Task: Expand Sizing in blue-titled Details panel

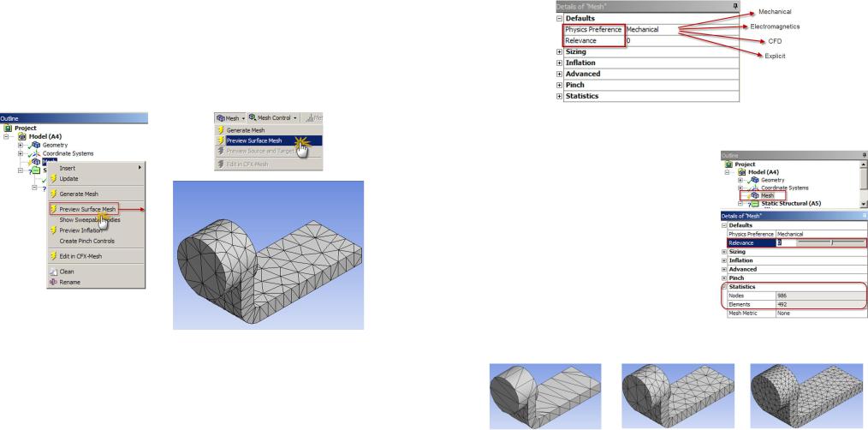Action: [725, 252]
